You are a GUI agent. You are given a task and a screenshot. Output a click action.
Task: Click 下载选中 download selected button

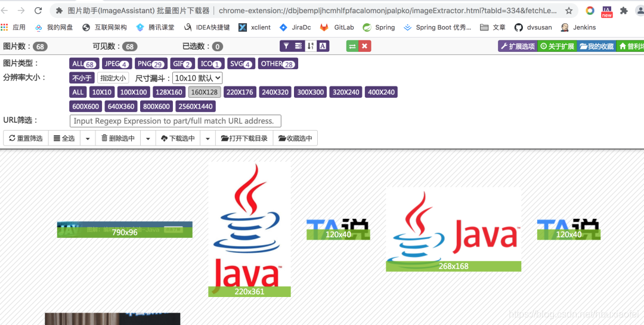pos(178,138)
